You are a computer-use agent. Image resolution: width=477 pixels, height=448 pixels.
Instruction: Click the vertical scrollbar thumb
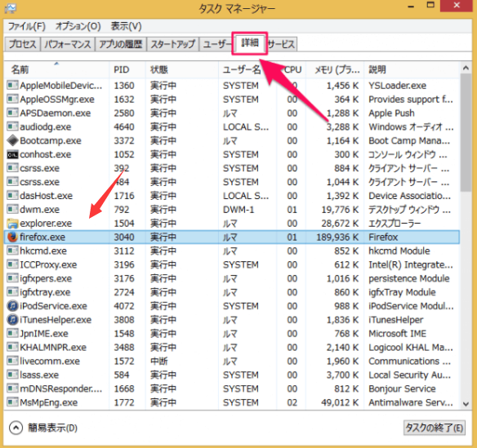466,133
